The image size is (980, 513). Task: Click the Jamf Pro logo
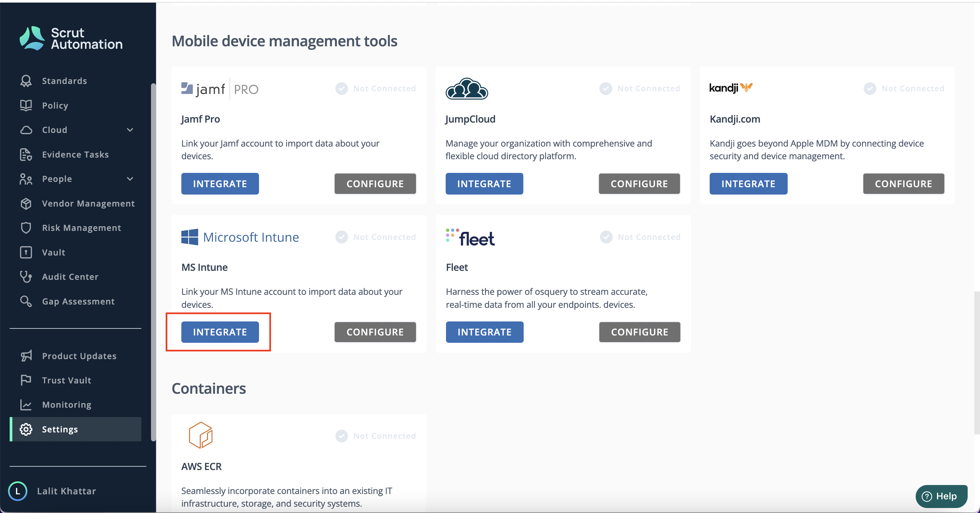pos(220,89)
